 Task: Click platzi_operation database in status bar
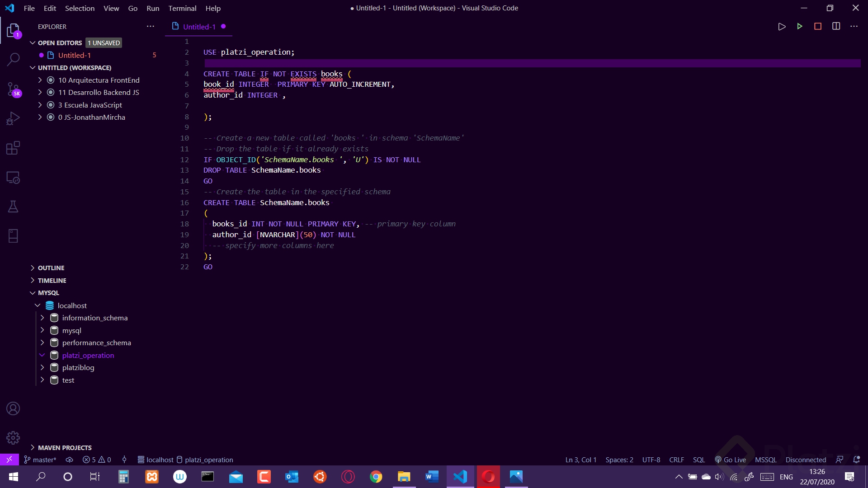(205, 460)
